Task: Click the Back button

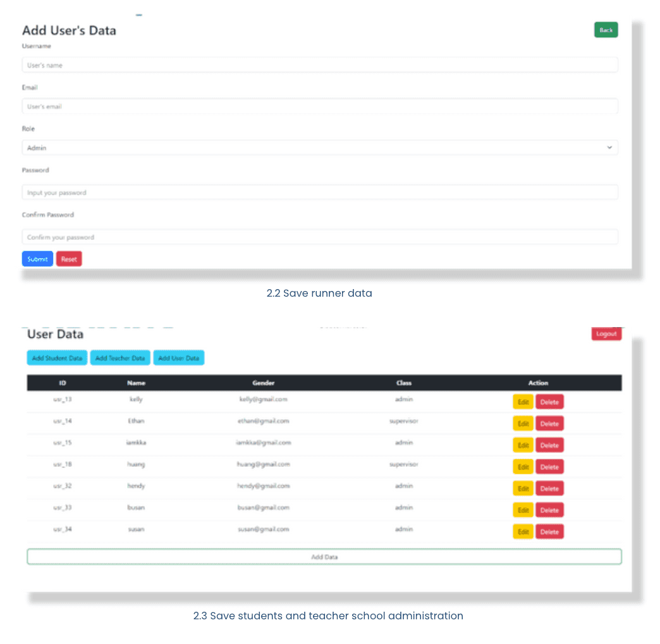Action: (x=605, y=30)
